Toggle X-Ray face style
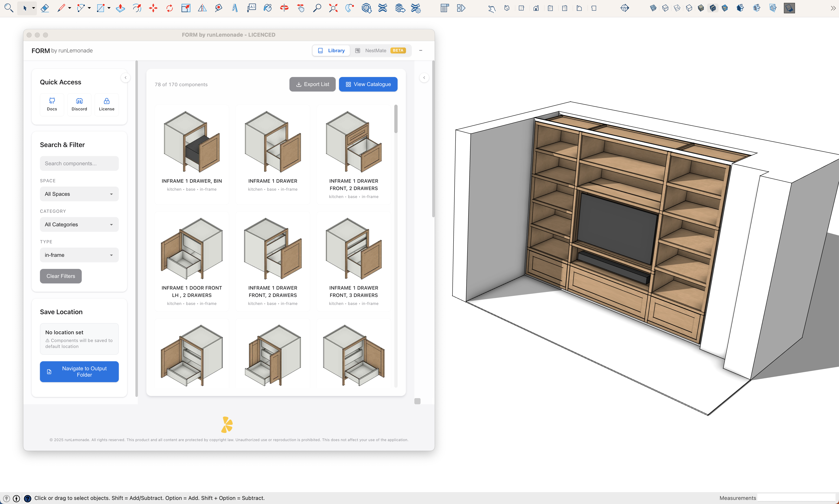Screen dimensions: 839x504 click(x=653, y=8)
